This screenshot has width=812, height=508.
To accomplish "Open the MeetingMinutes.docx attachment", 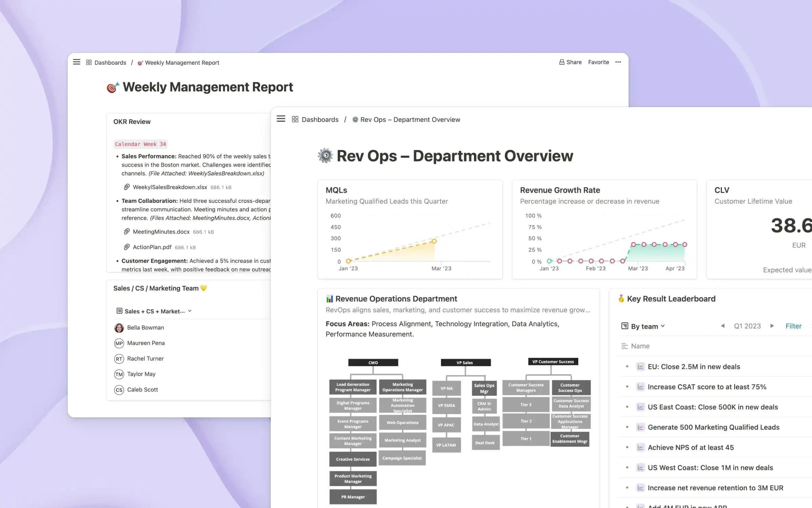I will pyautogui.click(x=161, y=232).
